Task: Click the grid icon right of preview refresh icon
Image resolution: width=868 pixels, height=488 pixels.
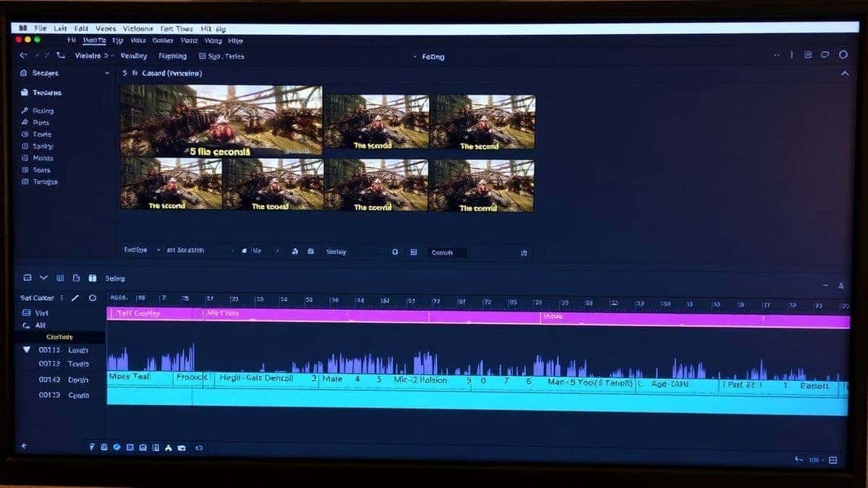Action: click(414, 252)
